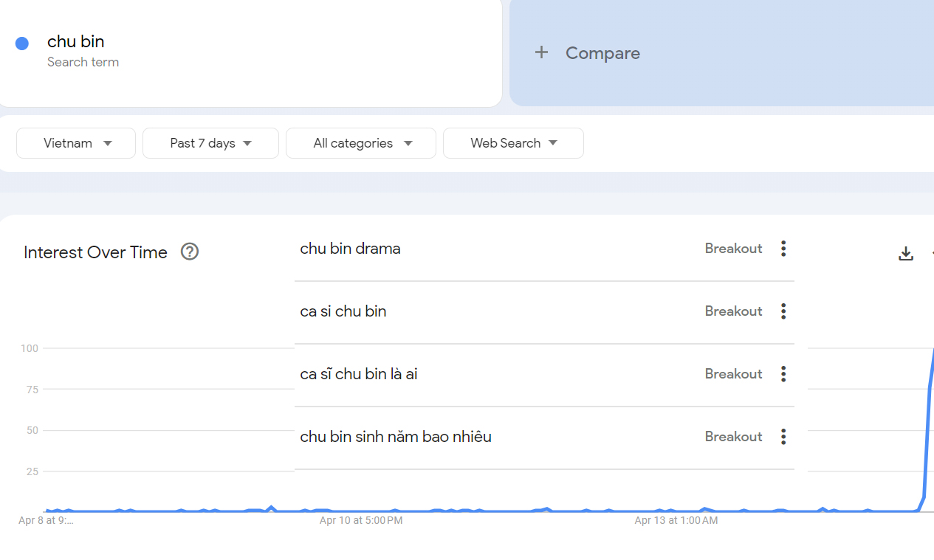Open the "ca si chu bin" query
This screenshot has height=560, width=934.
click(x=343, y=311)
